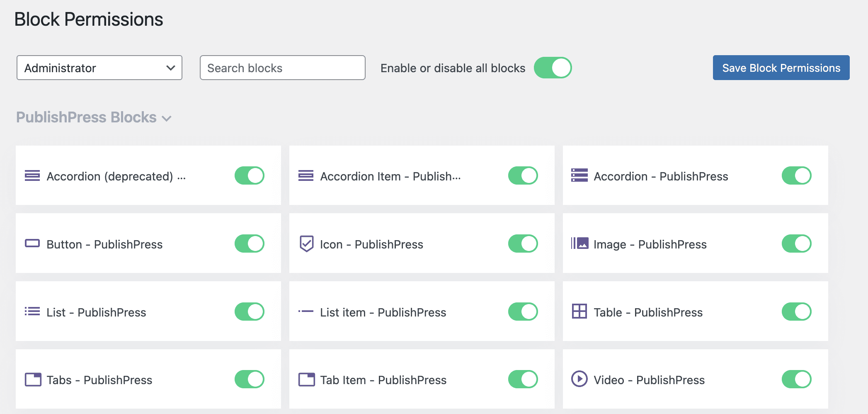This screenshot has width=868, height=414.
Task: Disable the Accordion (deprecated) toggle
Action: (x=249, y=175)
